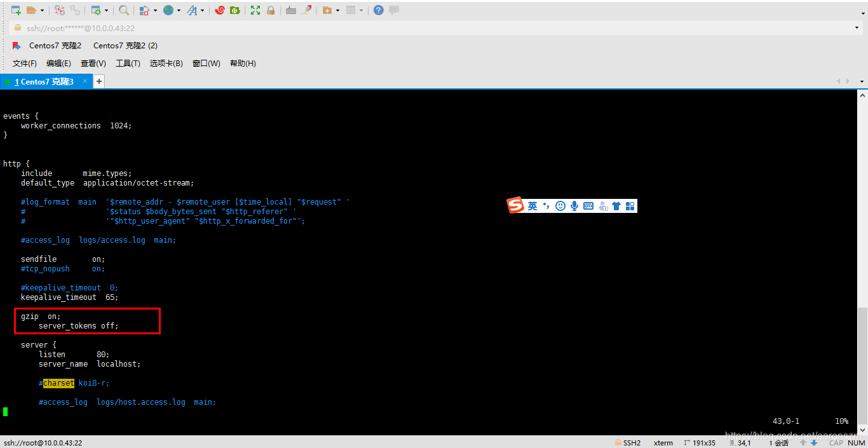
Task: Close the Centos7 克隆3 tab
Action: tap(85, 81)
